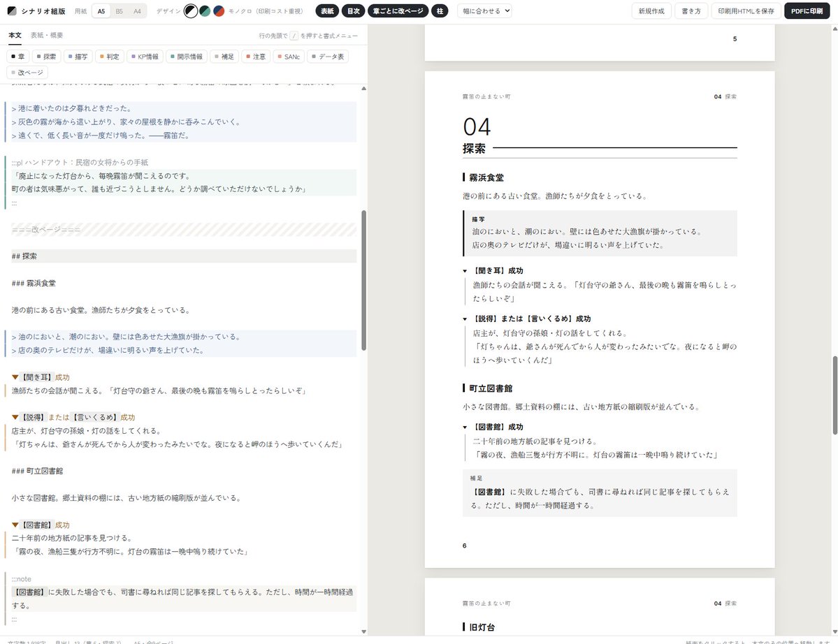Click page number 6 in the preview

point(464,546)
